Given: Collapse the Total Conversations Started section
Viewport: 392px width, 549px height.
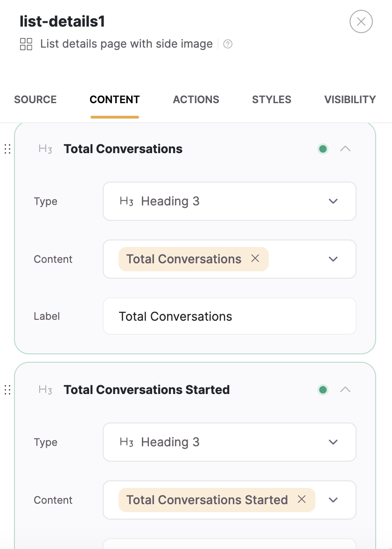Looking at the screenshot, I should tap(345, 389).
